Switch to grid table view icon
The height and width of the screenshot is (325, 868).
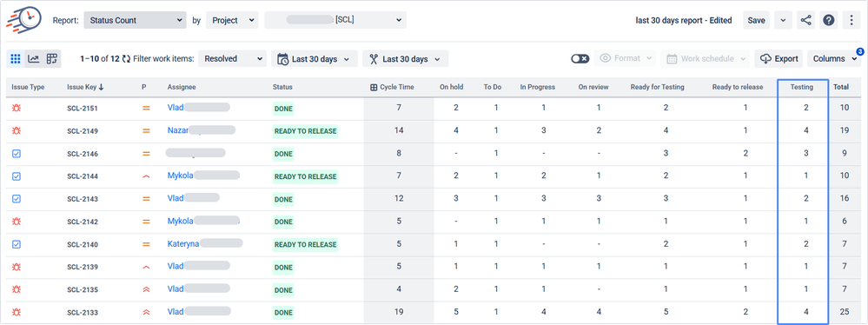pyautogui.click(x=16, y=59)
